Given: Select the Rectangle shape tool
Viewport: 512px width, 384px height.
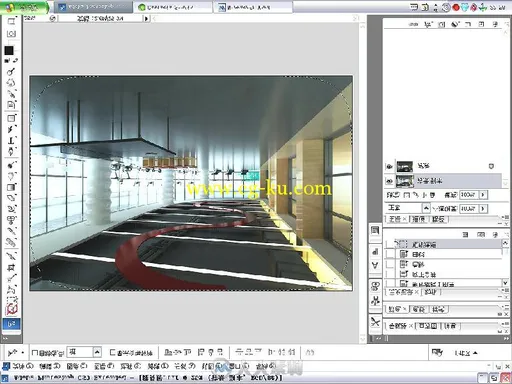Looking at the screenshot, I should tap(11, 118).
